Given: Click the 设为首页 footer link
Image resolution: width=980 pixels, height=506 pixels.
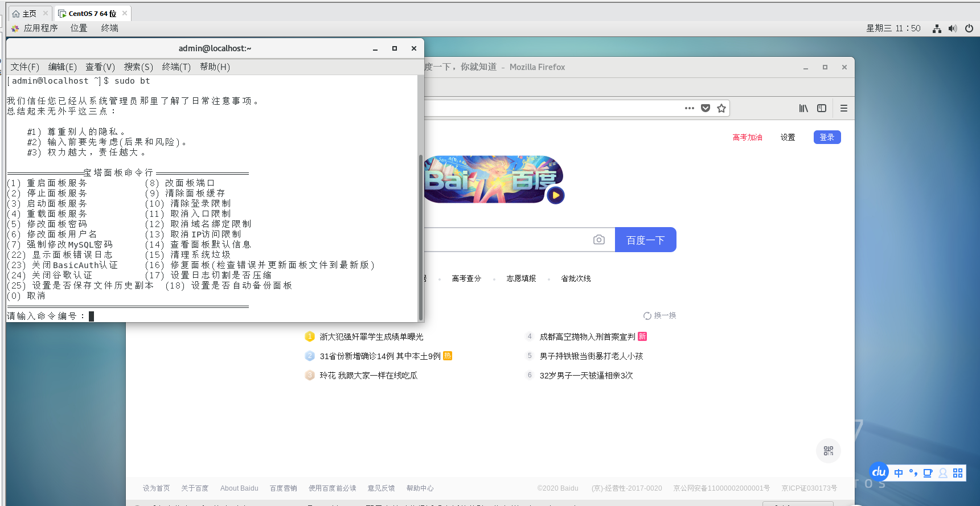Looking at the screenshot, I should [156, 488].
